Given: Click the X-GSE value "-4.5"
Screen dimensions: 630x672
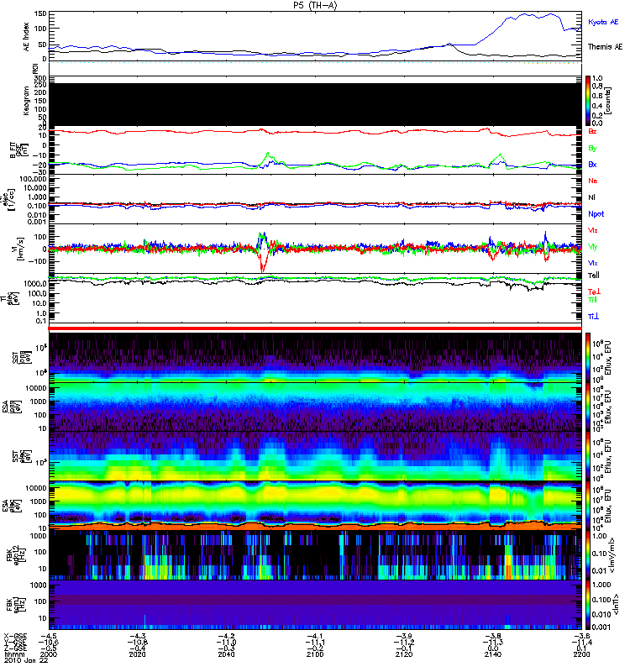Looking at the screenshot, I should coord(49,637).
